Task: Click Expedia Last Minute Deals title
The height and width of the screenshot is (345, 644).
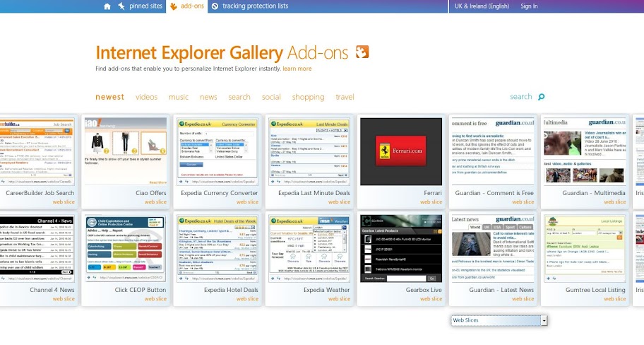Action: pyautogui.click(x=314, y=193)
